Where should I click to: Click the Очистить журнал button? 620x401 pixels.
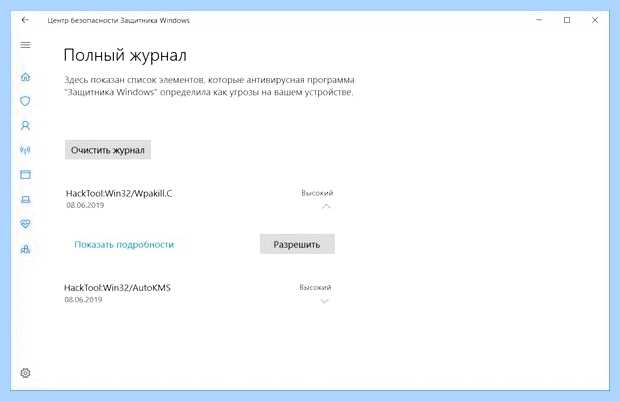coord(108,150)
